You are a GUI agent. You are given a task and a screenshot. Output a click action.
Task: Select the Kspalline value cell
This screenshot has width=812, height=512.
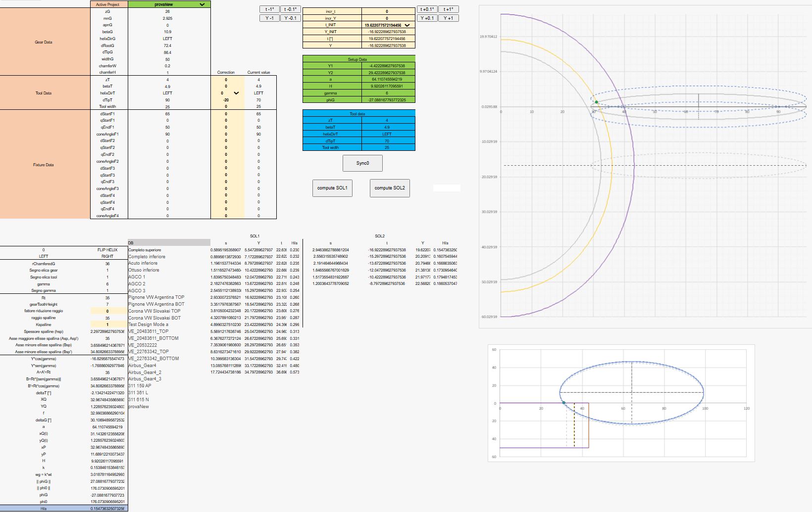point(107,325)
